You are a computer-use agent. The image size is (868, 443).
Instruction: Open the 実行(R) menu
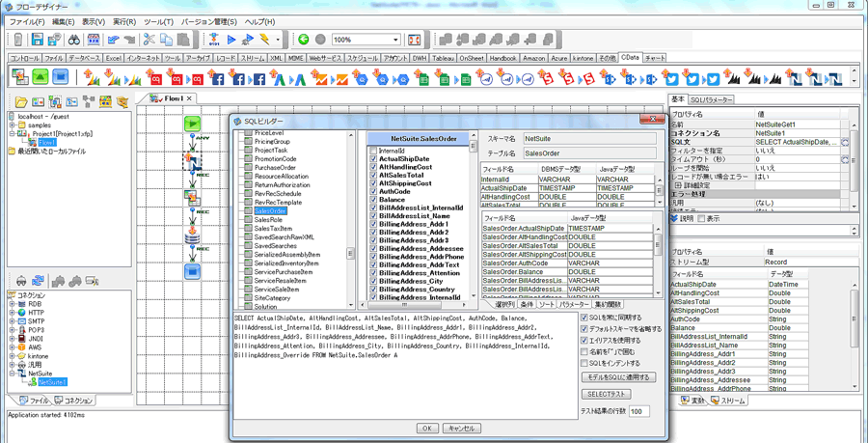click(124, 22)
